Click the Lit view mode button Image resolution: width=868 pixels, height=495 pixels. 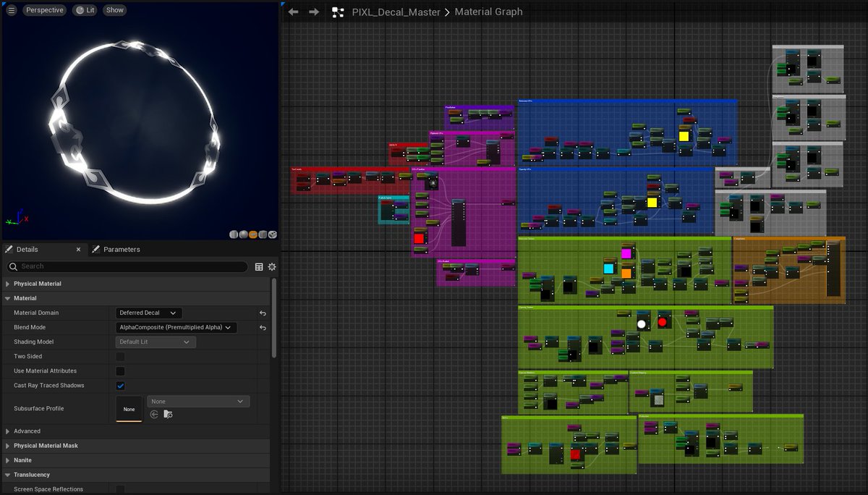coord(85,10)
